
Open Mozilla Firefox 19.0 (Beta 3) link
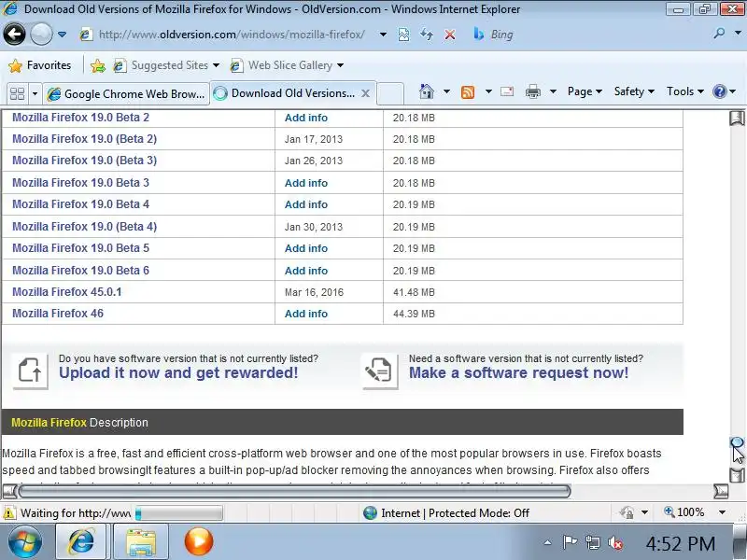point(84,161)
